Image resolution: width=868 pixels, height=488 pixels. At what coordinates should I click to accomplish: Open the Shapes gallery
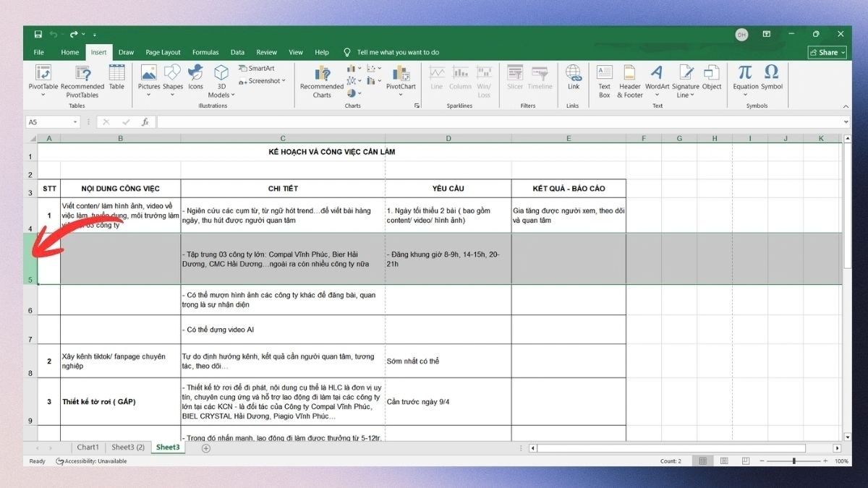[x=173, y=80]
